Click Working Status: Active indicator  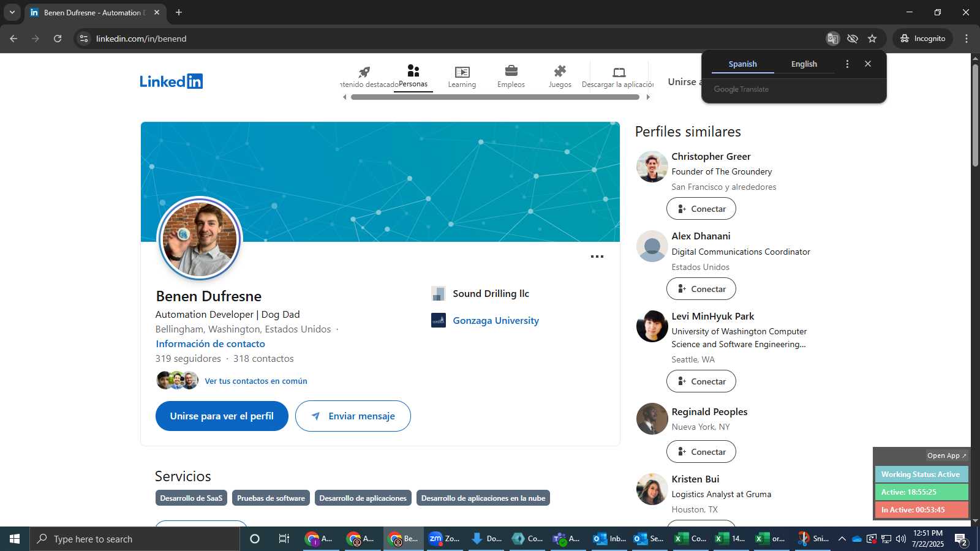coord(921,474)
